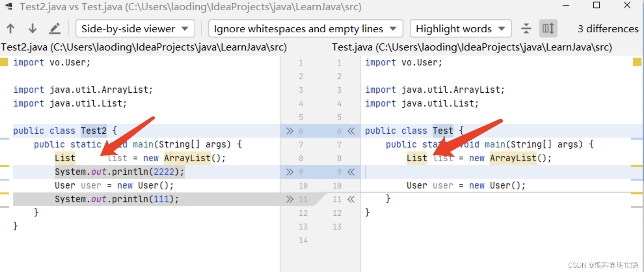Image resolution: width=644 pixels, height=272 pixels.
Task: Click 'User user = new User();' in right pane
Action: (x=466, y=186)
